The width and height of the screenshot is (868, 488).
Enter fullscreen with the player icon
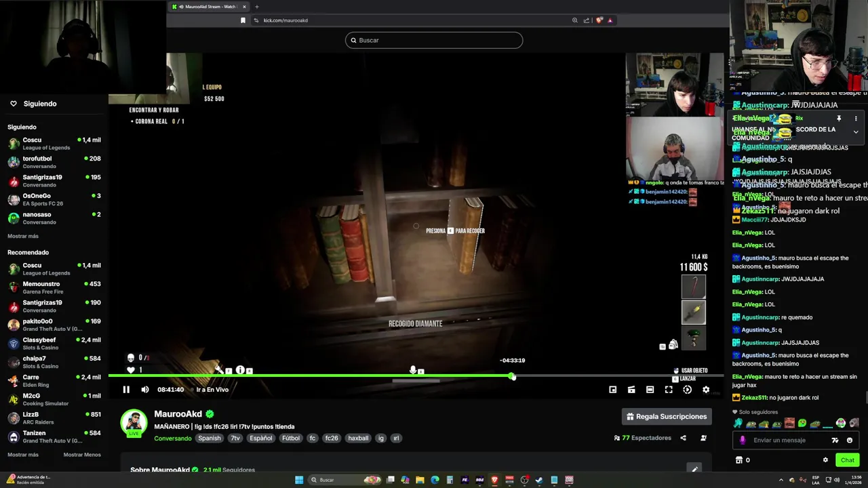(669, 390)
